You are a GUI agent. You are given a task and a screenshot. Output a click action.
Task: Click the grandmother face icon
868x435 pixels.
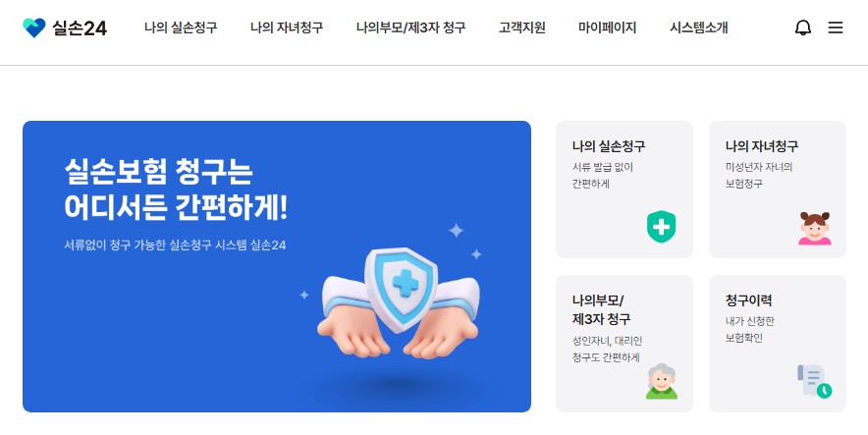[x=662, y=381]
